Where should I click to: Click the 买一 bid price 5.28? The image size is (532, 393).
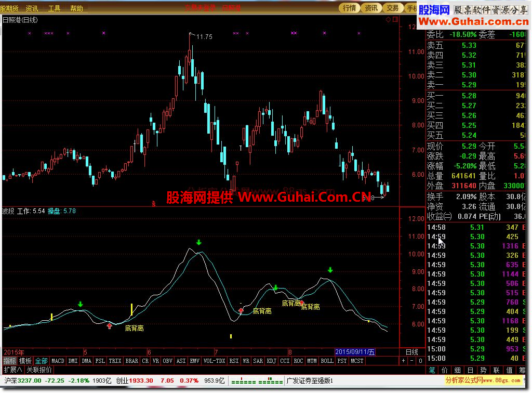click(469, 96)
